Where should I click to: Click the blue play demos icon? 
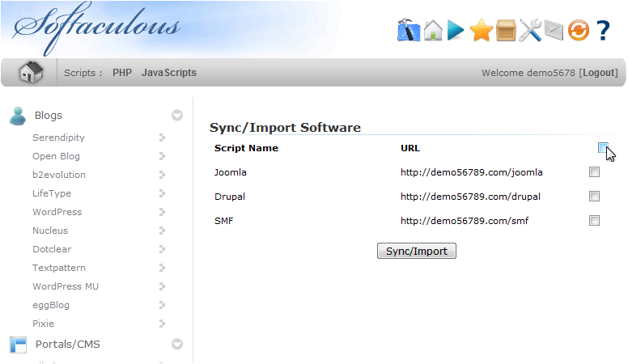pyautogui.click(x=456, y=30)
